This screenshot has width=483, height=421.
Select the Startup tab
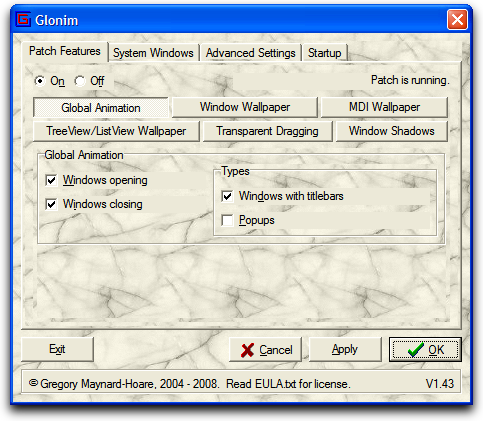pos(325,53)
